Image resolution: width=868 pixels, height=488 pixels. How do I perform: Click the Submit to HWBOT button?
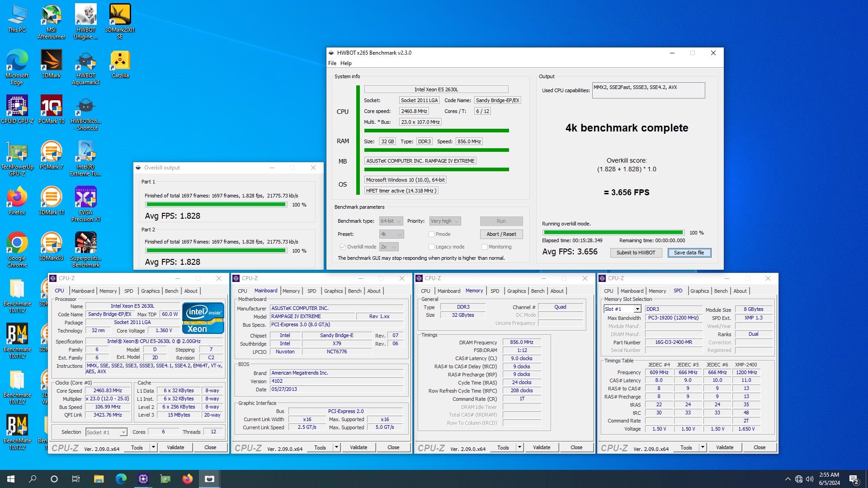pos(636,253)
